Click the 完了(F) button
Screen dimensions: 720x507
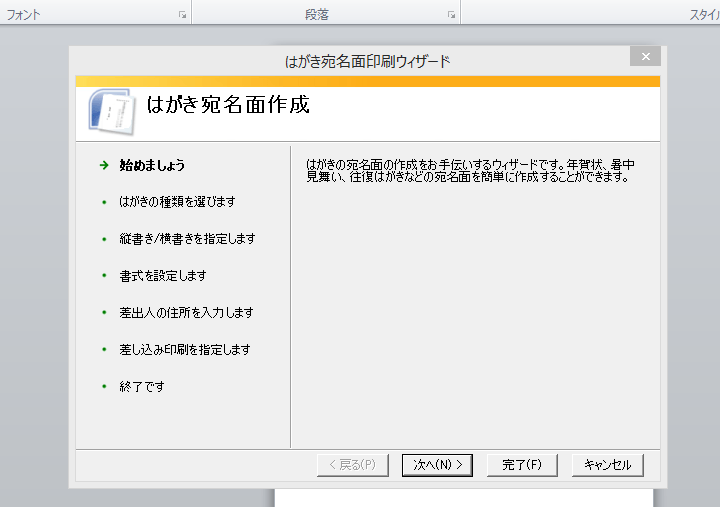click(x=522, y=465)
